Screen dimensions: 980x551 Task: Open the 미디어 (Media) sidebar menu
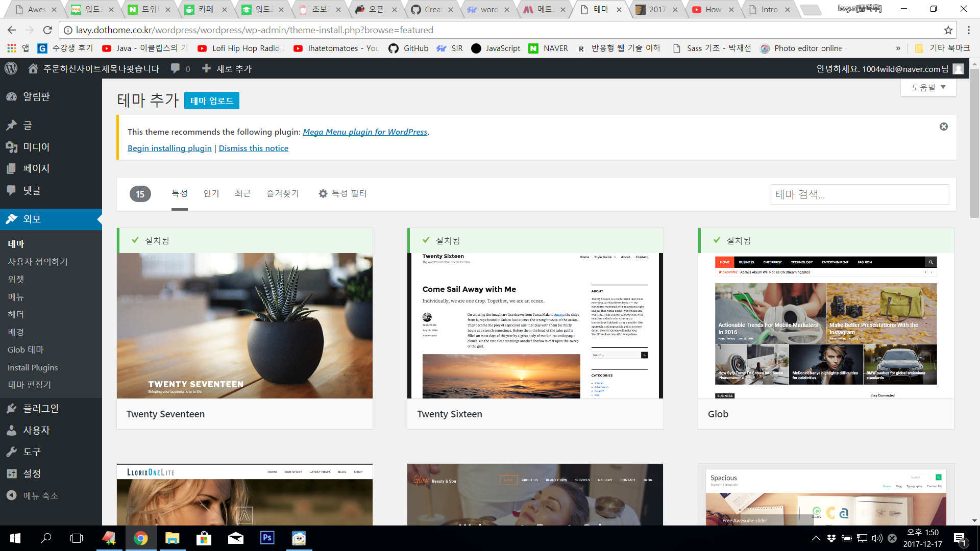point(36,147)
